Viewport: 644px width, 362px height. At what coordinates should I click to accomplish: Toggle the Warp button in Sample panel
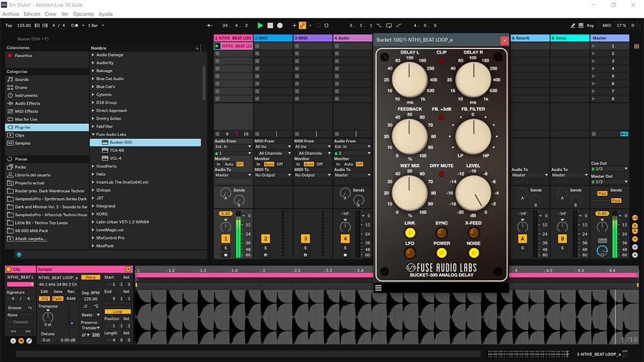[x=91, y=277]
